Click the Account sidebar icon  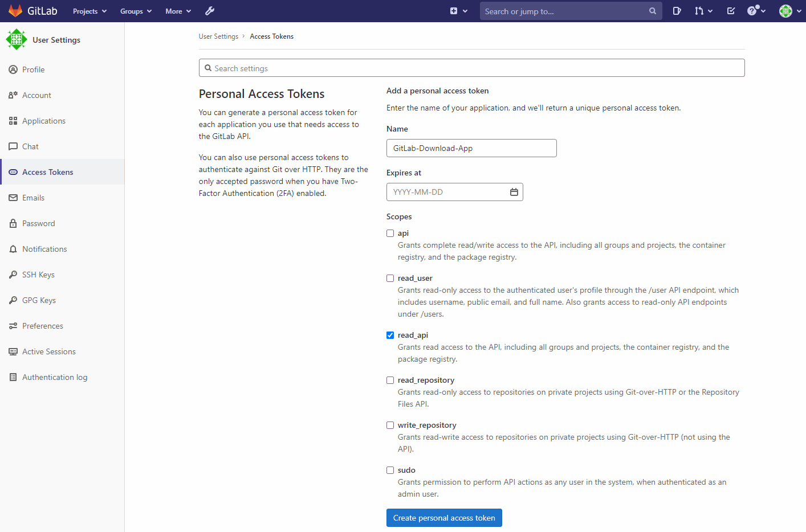[13, 95]
